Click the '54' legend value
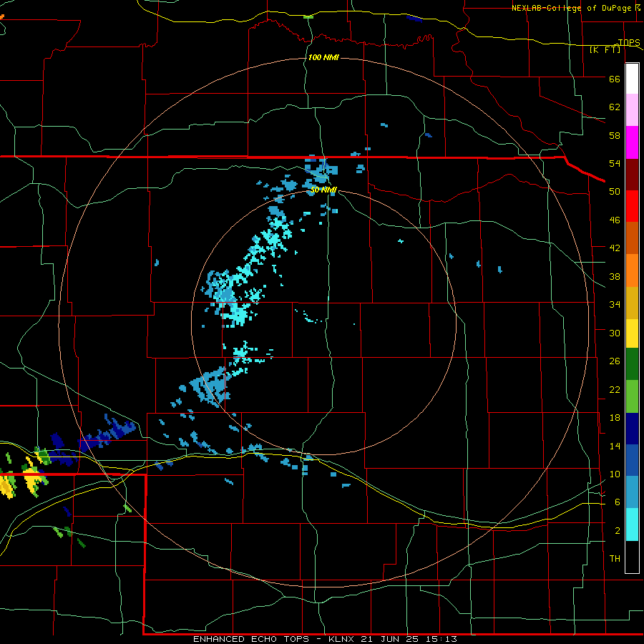644x644 pixels. pos(615,163)
